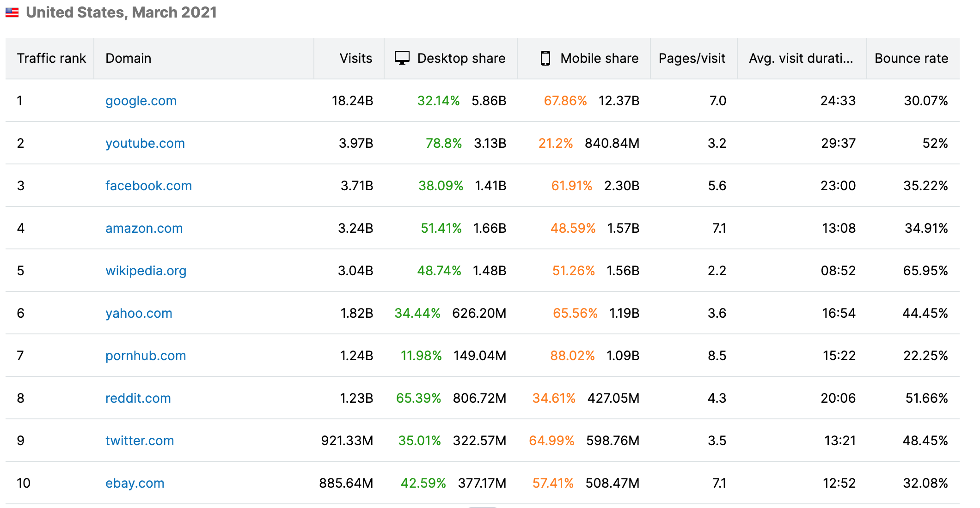Select ebay.com visits value 885.64M
The width and height of the screenshot is (980, 508).
(x=346, y=483)
